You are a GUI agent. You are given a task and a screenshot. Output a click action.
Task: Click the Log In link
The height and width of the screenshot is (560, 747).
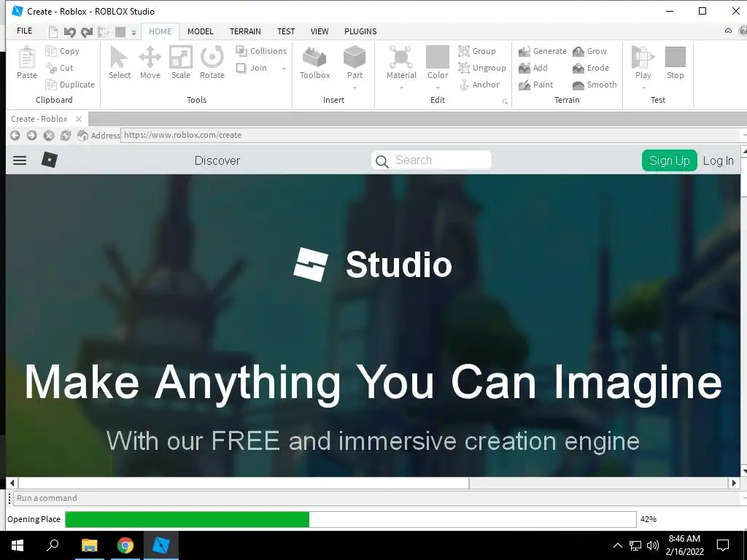(x=718, y=160)
